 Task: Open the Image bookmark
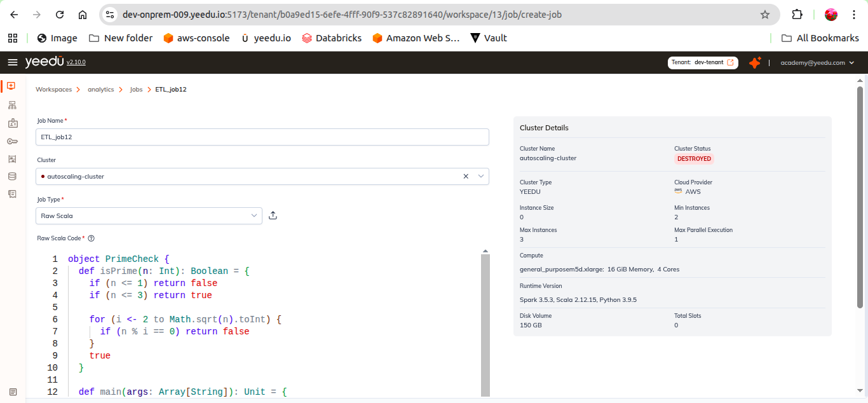pyautogui.click(x=57, y=38)
